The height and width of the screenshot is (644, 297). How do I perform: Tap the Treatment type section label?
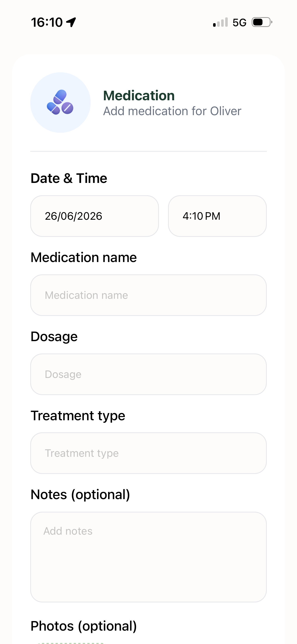(78, 416)
